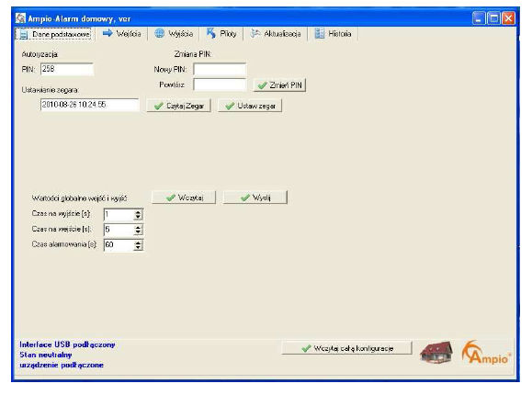The image size is (532, 395).
Task: Click the 'Autoryzacja:' label
Action: click(x=40, y=54)
